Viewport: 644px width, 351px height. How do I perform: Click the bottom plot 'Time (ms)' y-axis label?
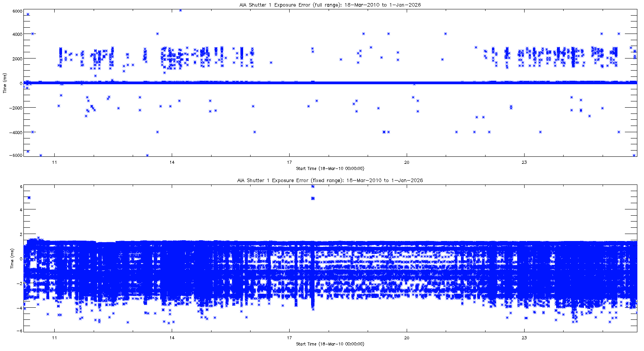(12, 258)
